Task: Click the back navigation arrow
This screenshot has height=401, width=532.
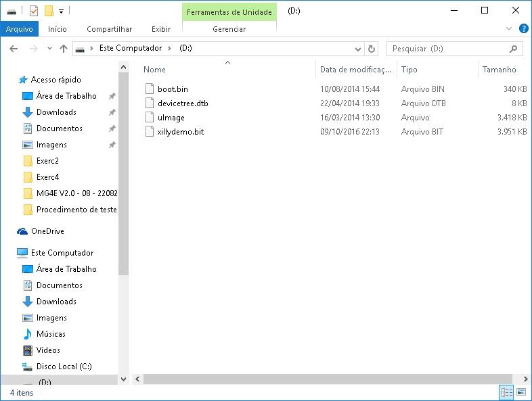Action: pos(14,49)
